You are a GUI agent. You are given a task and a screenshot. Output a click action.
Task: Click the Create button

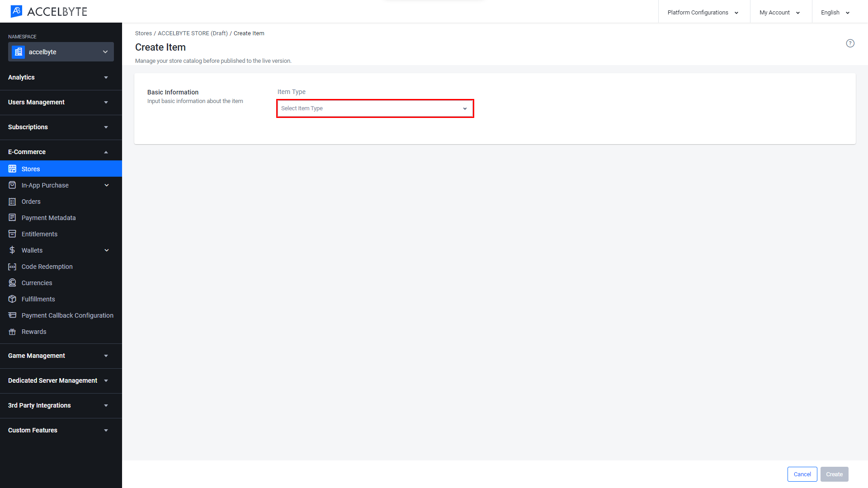click(834, 474)
